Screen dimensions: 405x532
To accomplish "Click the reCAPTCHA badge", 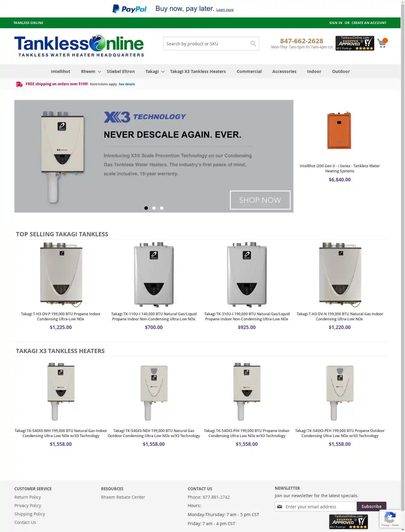I will 390,519.
